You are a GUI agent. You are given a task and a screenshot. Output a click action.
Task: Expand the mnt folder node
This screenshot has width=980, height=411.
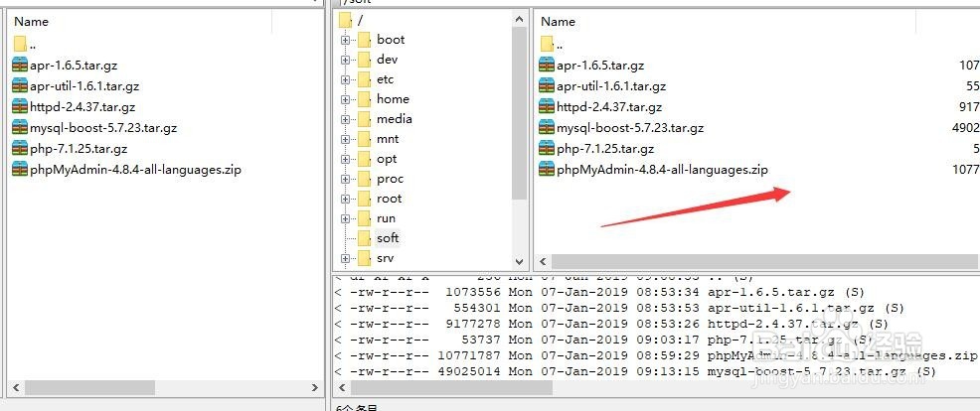pos(345,139)
